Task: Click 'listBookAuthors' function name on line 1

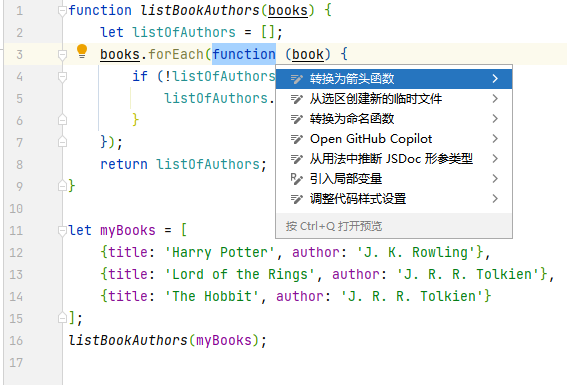Action: [x=200, y=11]
